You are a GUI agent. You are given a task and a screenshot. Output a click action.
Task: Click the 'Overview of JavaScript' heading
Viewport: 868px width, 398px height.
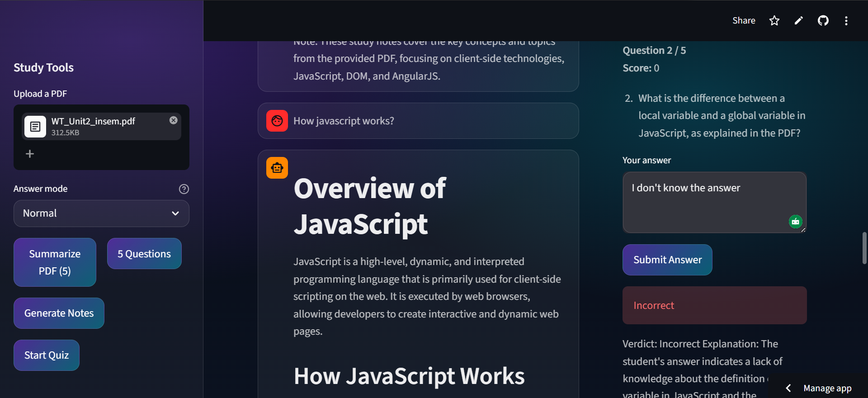click(370, 206)
